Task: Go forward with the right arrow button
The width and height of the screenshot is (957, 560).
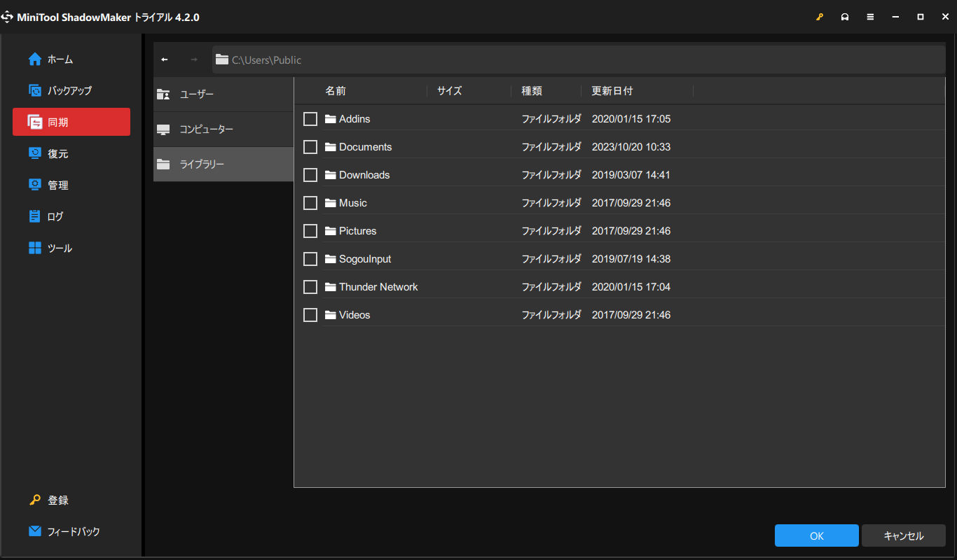Action: click(x=194, y=59)
